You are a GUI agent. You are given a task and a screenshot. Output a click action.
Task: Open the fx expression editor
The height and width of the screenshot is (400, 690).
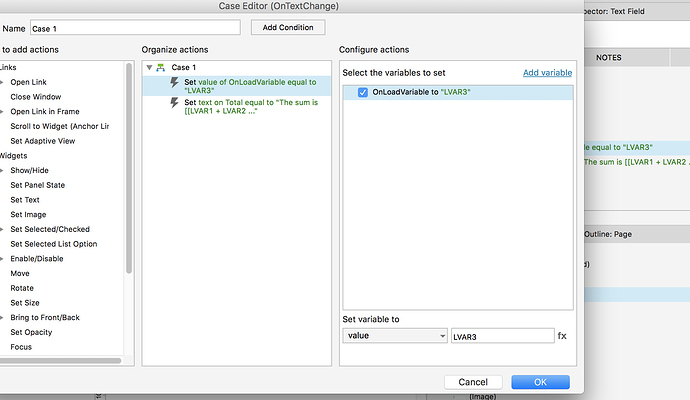(562, 336)
